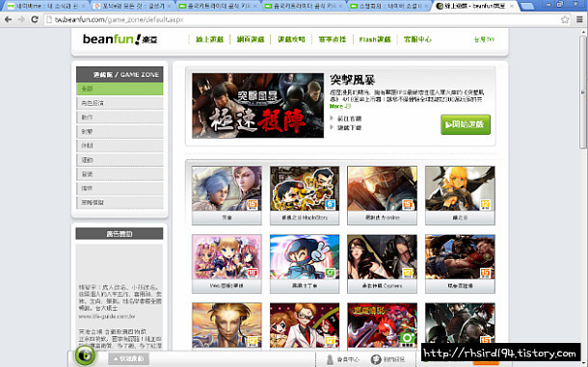Select the 休閒 category
This screenshot has width=588, height=367.
tap(120, 145)
